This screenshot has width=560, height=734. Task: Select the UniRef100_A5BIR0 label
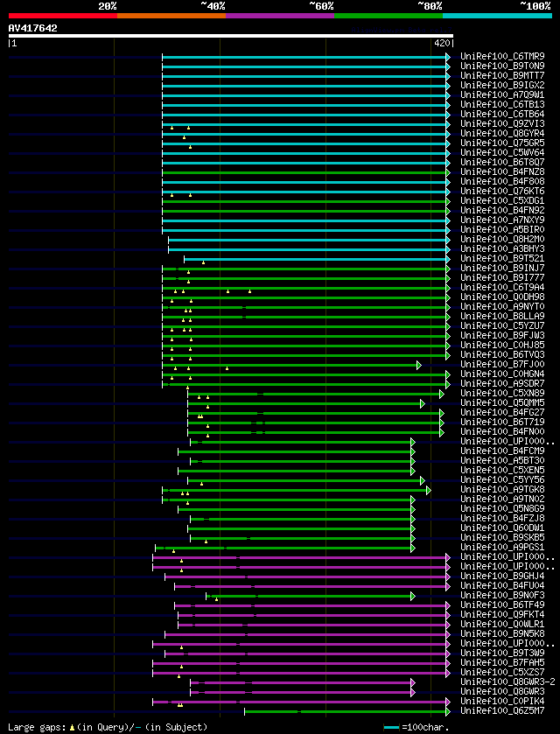point(502,230)
